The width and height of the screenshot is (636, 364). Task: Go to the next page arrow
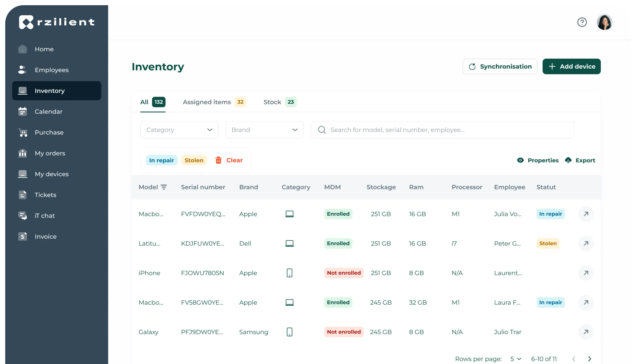pyautogui.click(x=590, y=359)
